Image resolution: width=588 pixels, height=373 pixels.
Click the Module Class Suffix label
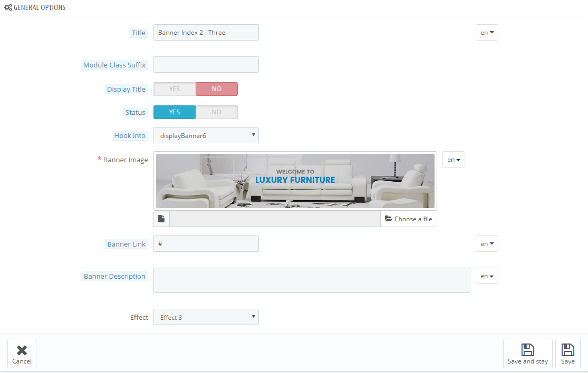point(114,65)
